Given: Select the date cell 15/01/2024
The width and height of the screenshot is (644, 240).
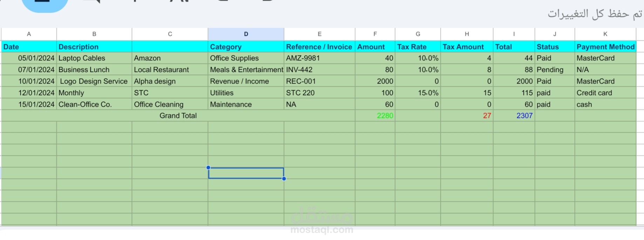Looking at the screenshot, I should coord(29,105).
